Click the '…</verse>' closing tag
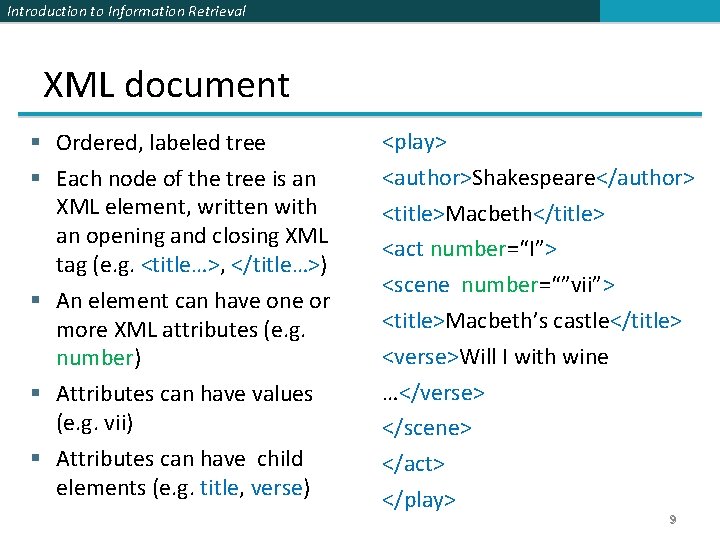This screenshot has width=720, height=540. [x=433, y=393]
